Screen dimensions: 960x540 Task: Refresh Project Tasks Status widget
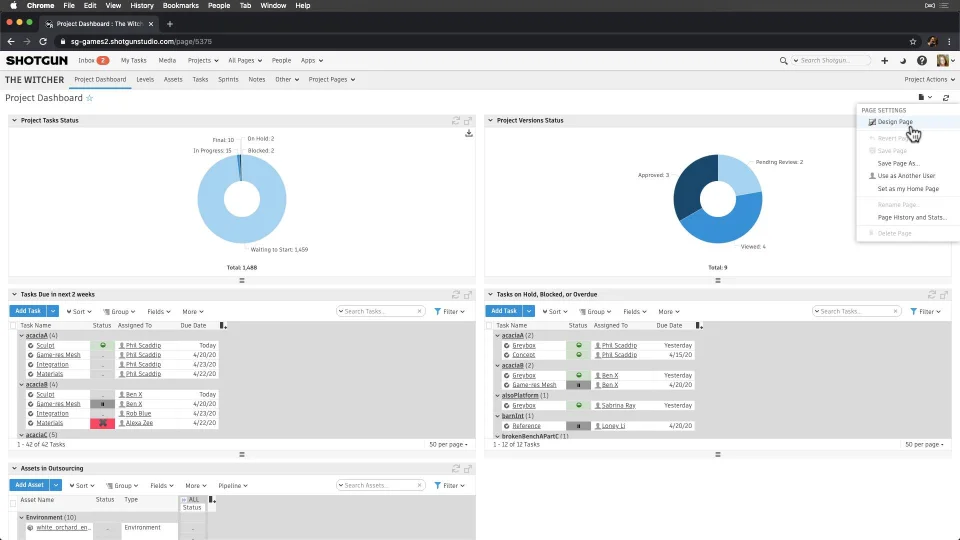456,121
